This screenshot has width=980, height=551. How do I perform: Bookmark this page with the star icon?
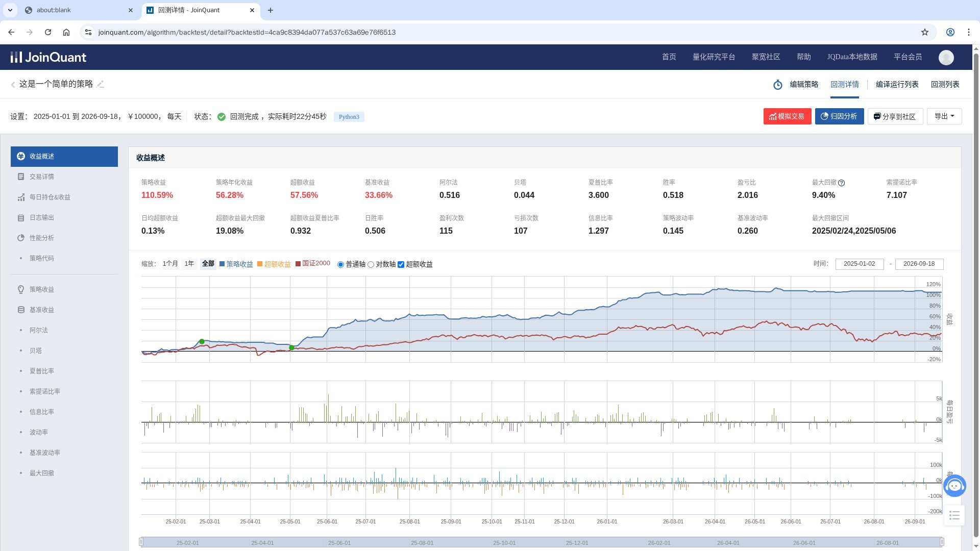point(924,32)
